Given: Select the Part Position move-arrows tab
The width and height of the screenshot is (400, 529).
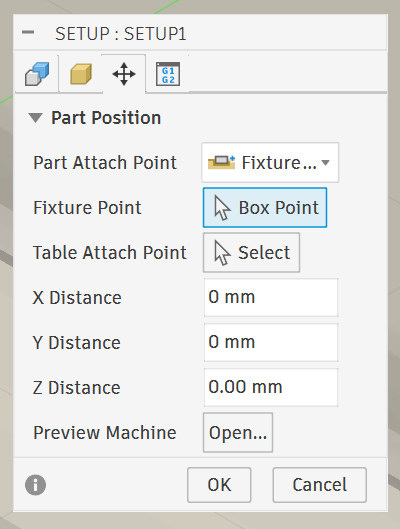Looking at the screenshot, I should 124,74.
